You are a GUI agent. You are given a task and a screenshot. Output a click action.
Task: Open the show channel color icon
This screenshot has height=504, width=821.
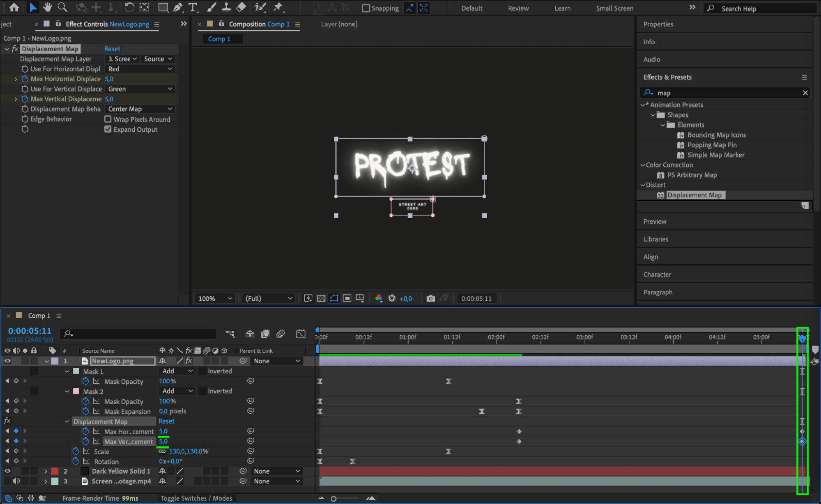pos(379,298)
